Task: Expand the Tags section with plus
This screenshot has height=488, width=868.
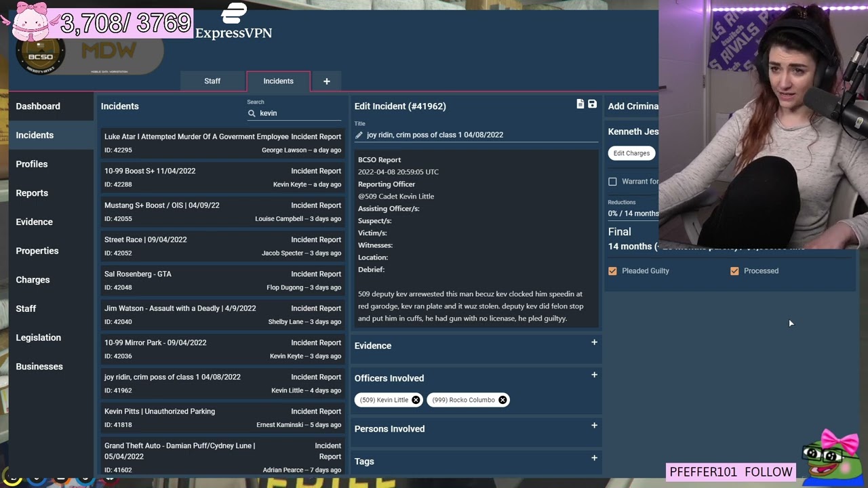Action: click(x=594, y=458)
